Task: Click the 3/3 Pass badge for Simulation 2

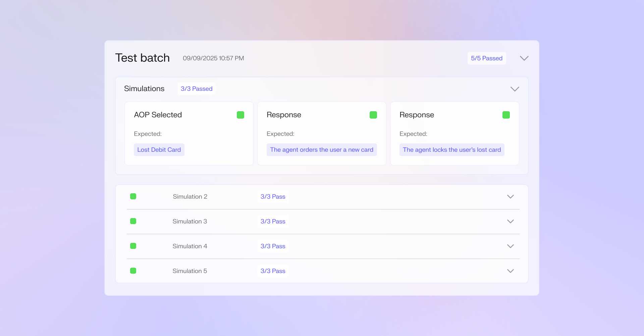Action: (x=273, y=197)
